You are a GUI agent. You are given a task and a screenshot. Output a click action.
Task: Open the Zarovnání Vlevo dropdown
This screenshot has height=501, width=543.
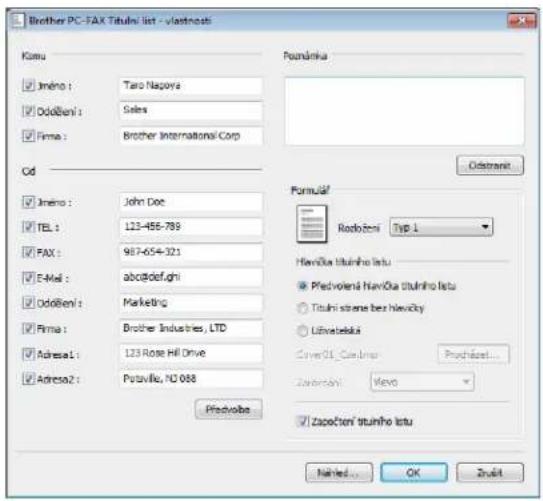(422, 382)
